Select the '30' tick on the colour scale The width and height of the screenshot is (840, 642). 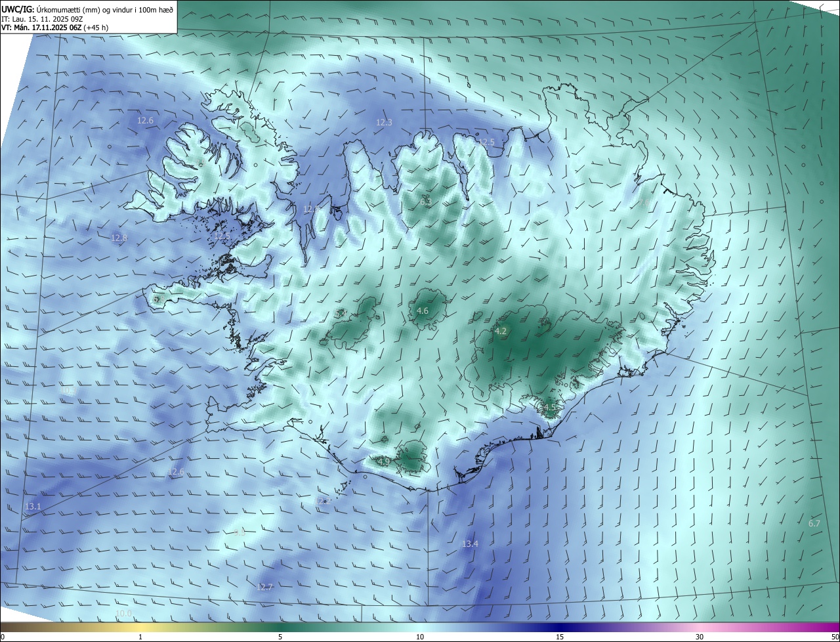700,637
